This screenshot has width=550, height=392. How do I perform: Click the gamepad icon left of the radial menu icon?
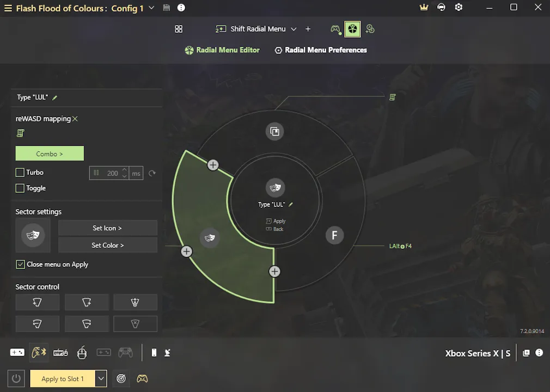[x=336, y=29]
